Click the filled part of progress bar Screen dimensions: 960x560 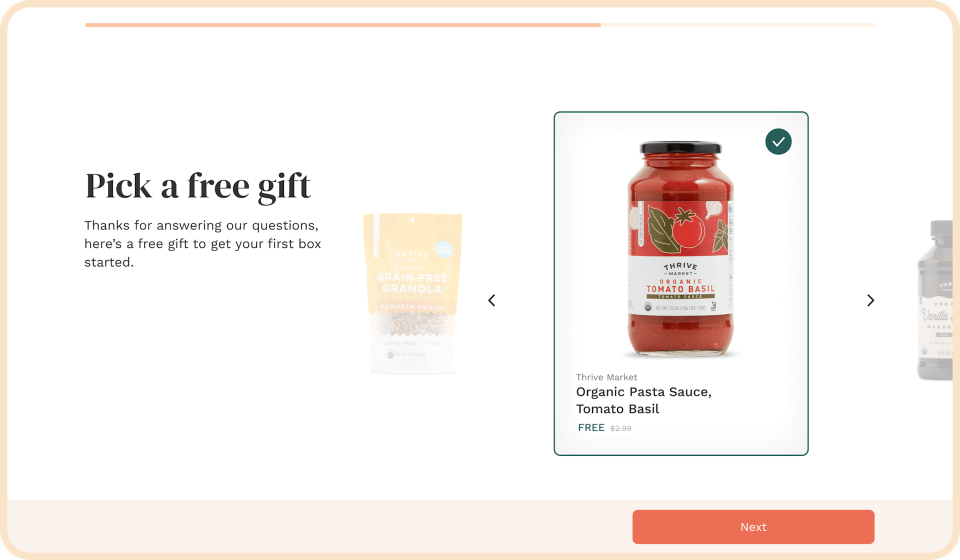[x=343, y=24]
